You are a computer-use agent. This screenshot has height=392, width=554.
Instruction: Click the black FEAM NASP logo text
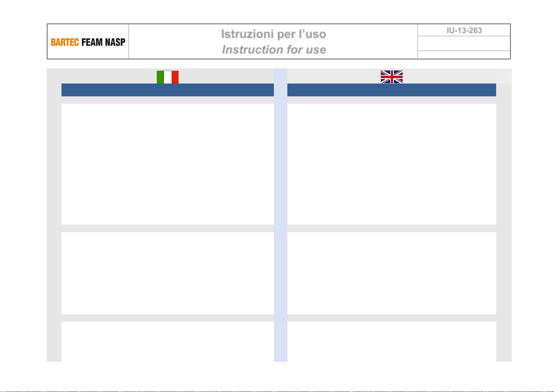click(103, 42)
